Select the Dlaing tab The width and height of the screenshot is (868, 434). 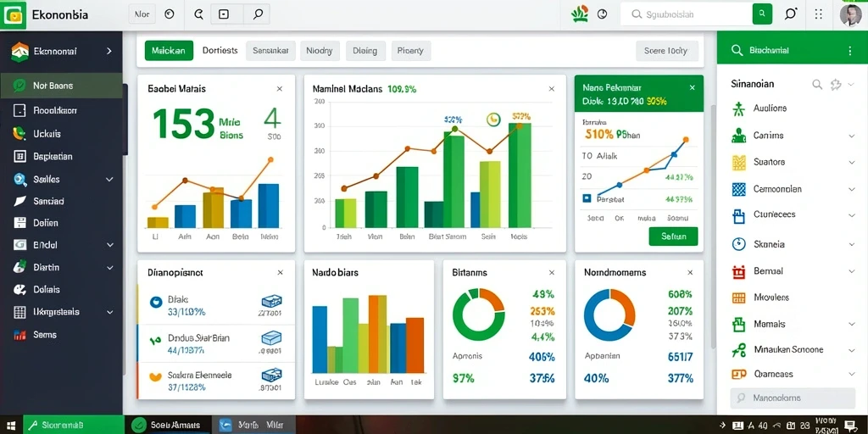tap(364, 51)
